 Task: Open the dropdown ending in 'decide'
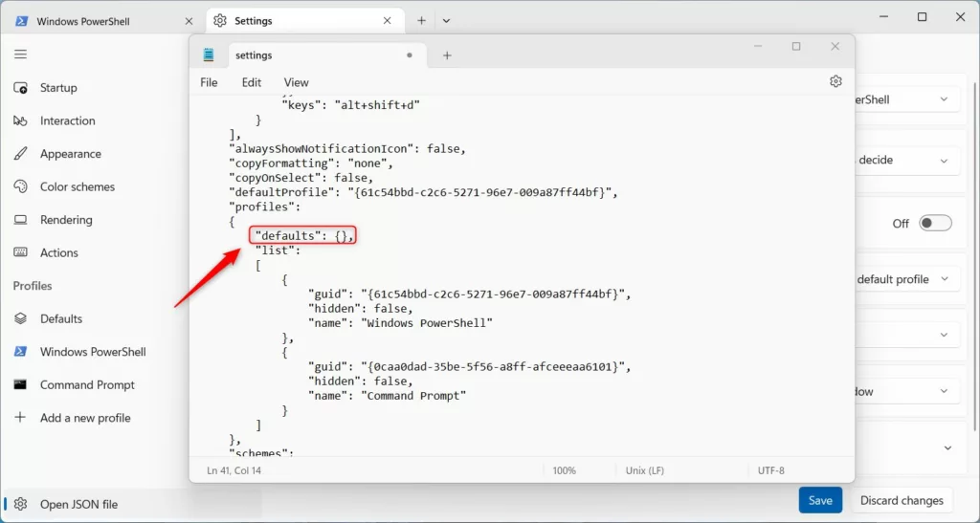(907, 161)
